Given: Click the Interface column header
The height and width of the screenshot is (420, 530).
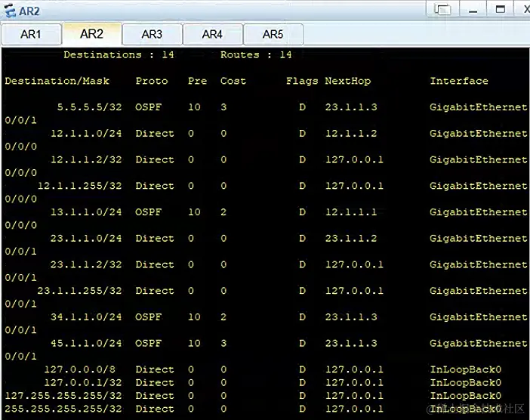Looking at the screenshot, I should pyautogui.click(x=459, y=81).
